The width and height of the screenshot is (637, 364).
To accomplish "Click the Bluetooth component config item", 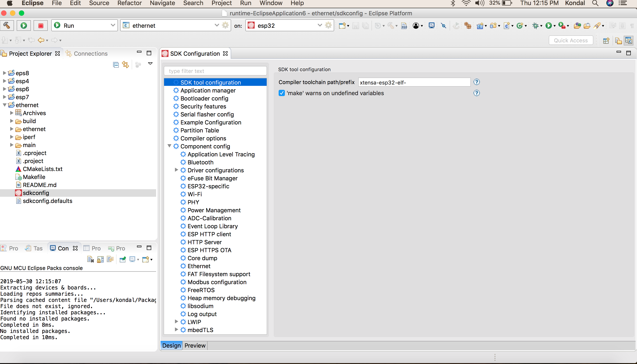I will (x=200, y=162).
